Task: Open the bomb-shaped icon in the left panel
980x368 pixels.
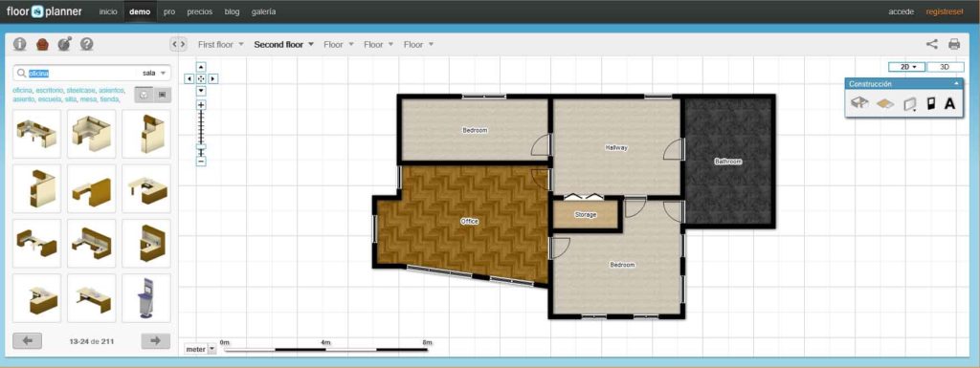Action: point(64,44)
